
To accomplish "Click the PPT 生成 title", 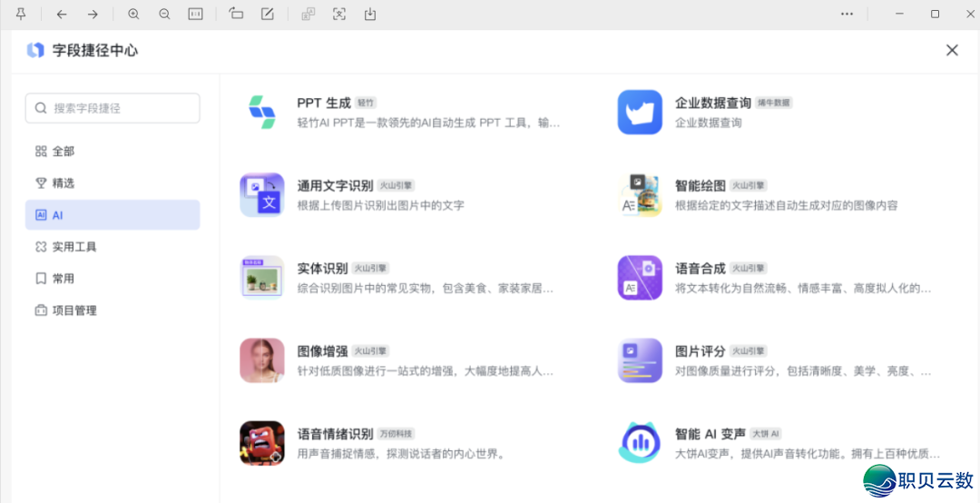I will coord(324,103).
